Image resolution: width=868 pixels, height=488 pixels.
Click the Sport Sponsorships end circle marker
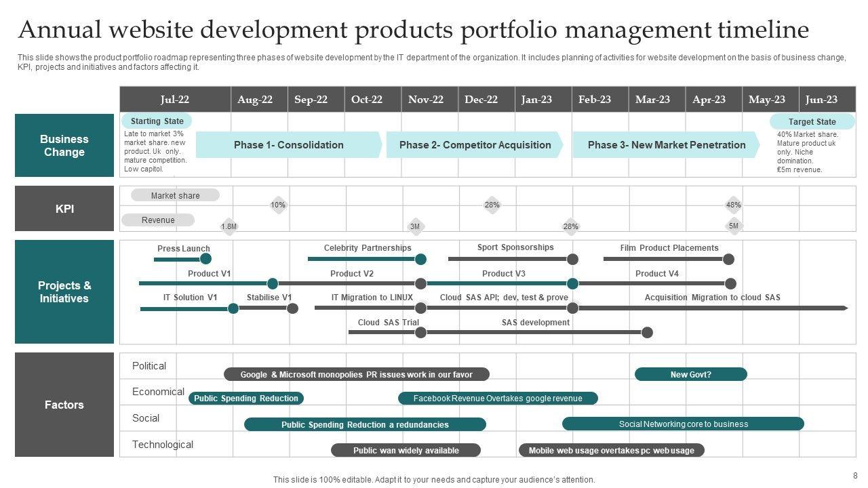click(x=572, y=259)
